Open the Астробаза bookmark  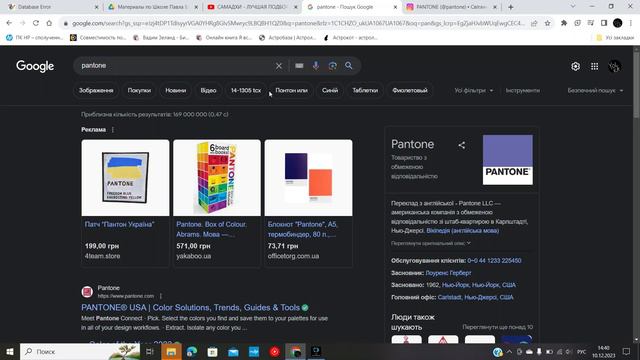[288, 38]
